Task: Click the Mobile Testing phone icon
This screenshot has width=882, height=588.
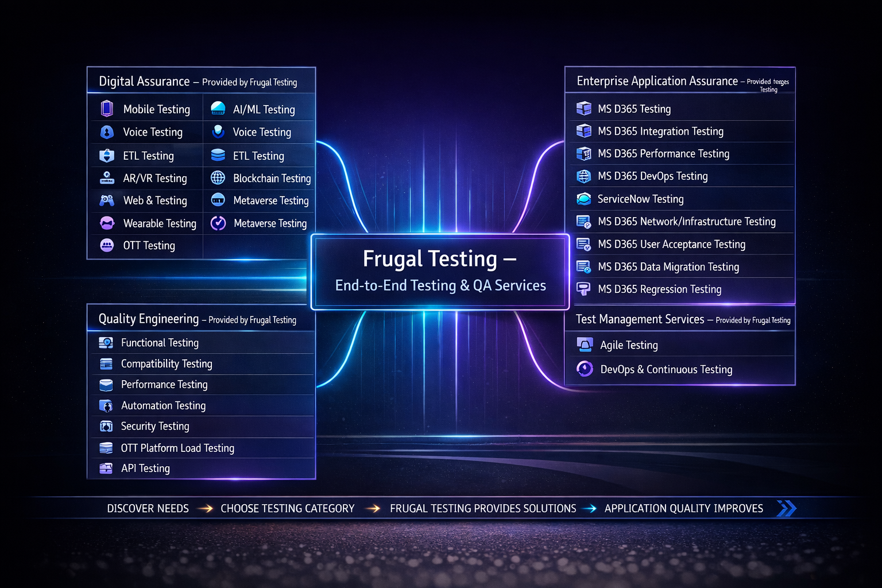Action: pos(107,109)
